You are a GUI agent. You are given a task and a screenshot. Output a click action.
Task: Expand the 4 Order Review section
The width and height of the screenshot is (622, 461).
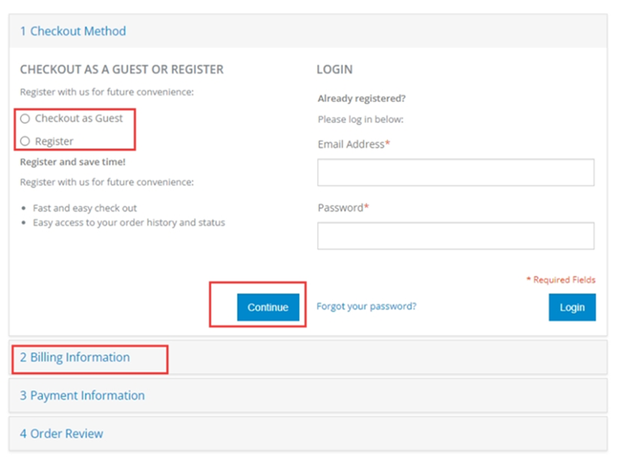tap(61, 433)
